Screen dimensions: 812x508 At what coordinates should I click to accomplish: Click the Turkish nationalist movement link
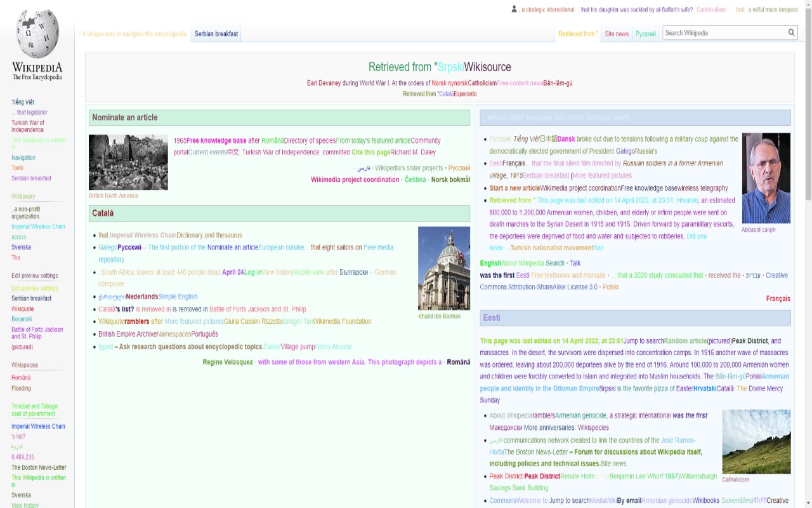point(551,248)
